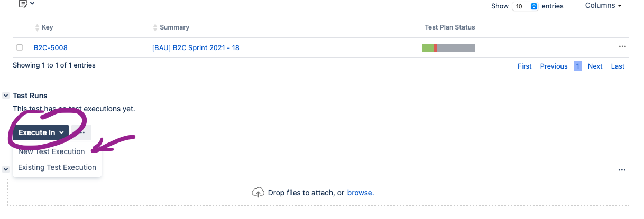Select New Test Execution menu item

pyautogui.click(x=51, y=151)
